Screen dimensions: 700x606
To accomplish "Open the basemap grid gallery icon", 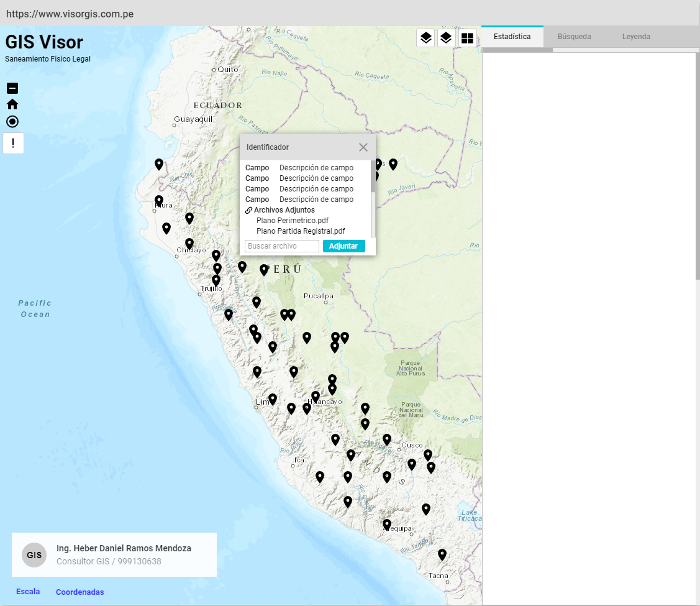I will [467, 38].
